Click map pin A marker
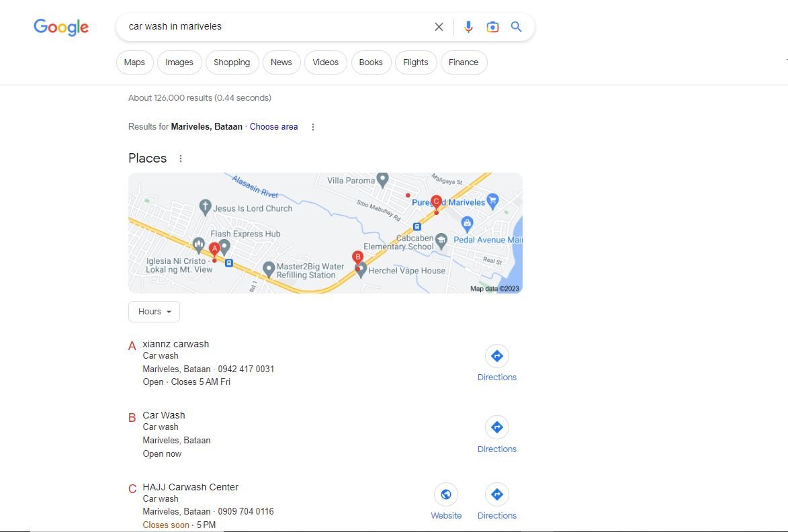Image resolution: width=788 pixels, height=532 pixels. point(214,249)
